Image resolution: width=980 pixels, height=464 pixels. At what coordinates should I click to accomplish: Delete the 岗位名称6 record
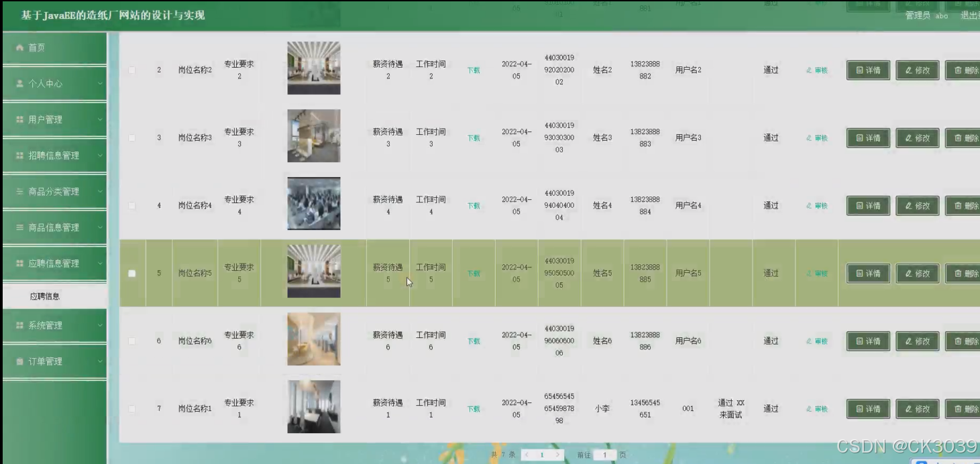(963, 341)
